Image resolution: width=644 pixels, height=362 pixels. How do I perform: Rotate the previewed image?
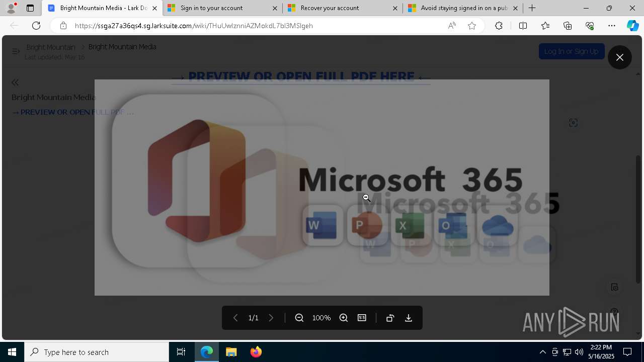tap(390, 318)
